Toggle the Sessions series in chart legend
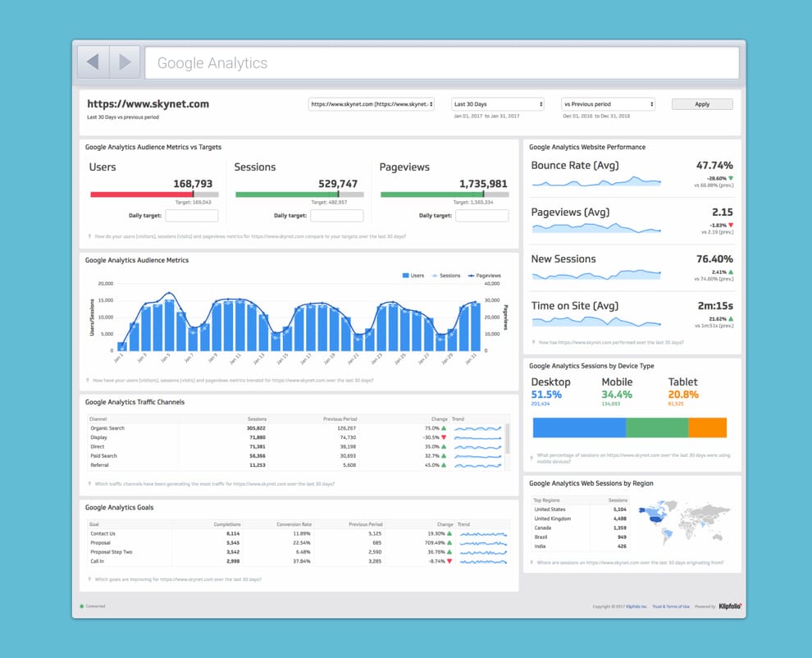 (446, 276)
